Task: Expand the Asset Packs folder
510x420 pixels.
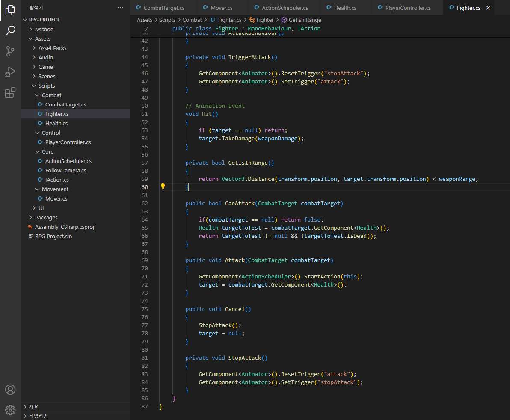Action: coord(52,48)
